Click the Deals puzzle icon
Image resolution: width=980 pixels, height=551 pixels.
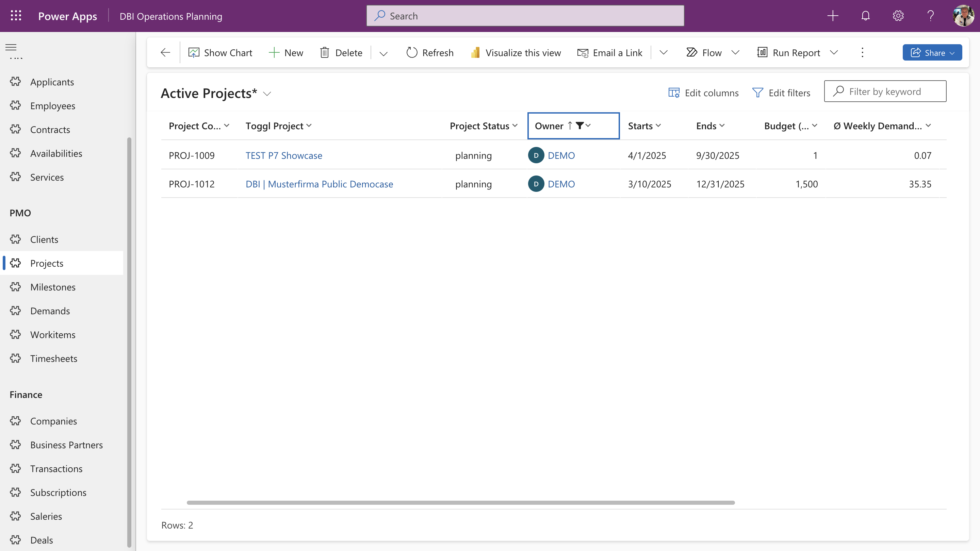(x=16, y=540)
